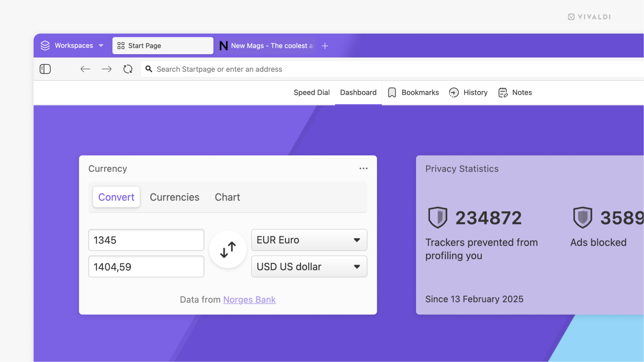The height and width of the screenshot is (362, 644).
Task: Click the sidebar toggle panel icon
Action: (x=45, y=69)
